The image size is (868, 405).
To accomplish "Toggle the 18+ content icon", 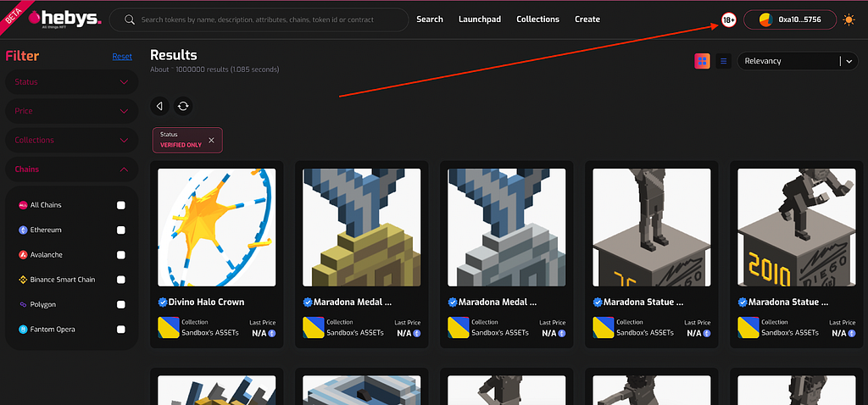I will click(728, 20).
